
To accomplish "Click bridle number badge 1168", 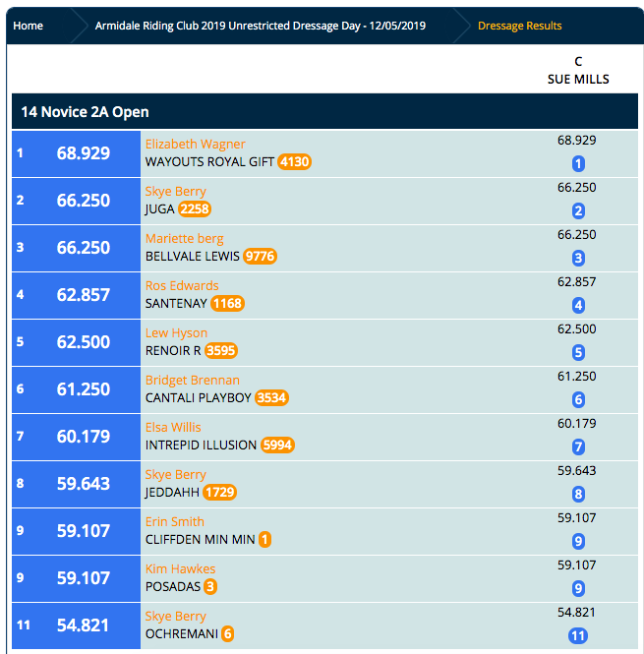I will click(x=227, y=303).
